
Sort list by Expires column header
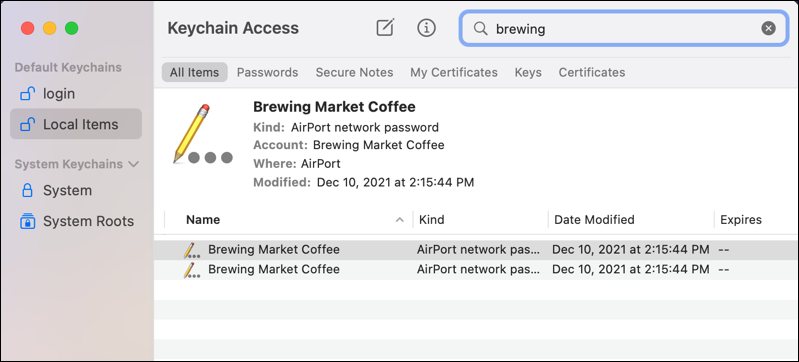pyautogui.click(x=741, y=220)
